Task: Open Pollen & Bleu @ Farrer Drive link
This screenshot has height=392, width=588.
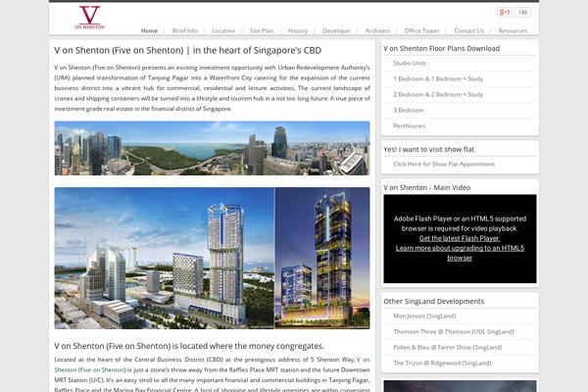Action: 448,347
